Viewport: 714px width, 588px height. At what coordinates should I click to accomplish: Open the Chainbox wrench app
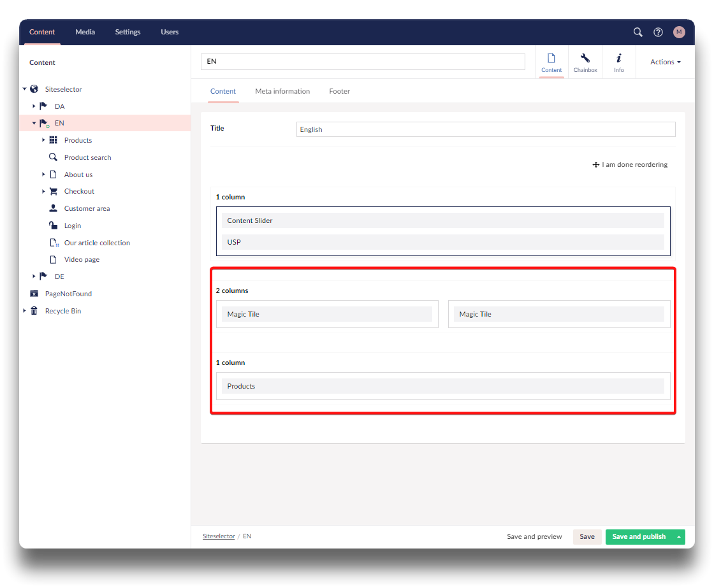(585, 62)
